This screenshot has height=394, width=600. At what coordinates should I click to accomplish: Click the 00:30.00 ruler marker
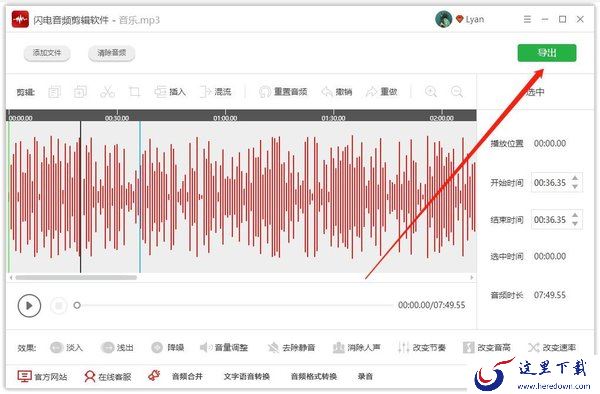coord(117,118)
